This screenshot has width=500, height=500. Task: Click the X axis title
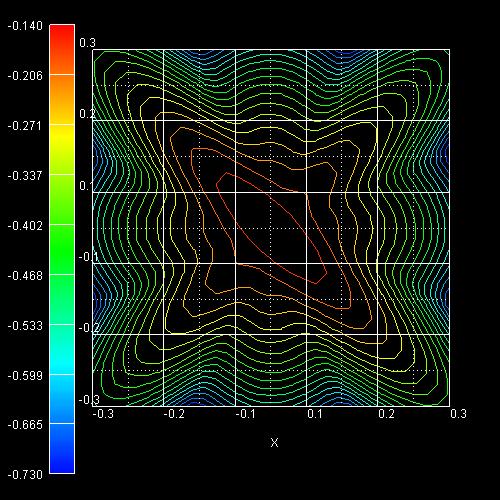274,443
